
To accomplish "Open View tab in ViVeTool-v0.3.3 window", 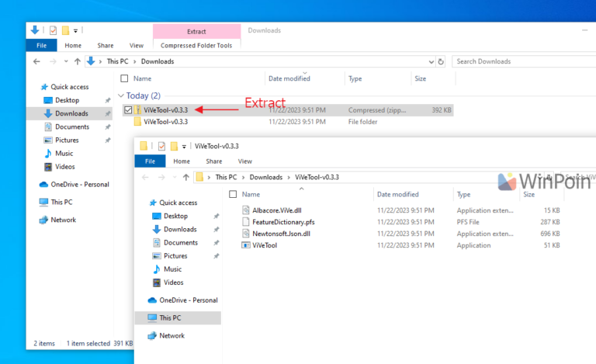I will (x=245, y=161).
